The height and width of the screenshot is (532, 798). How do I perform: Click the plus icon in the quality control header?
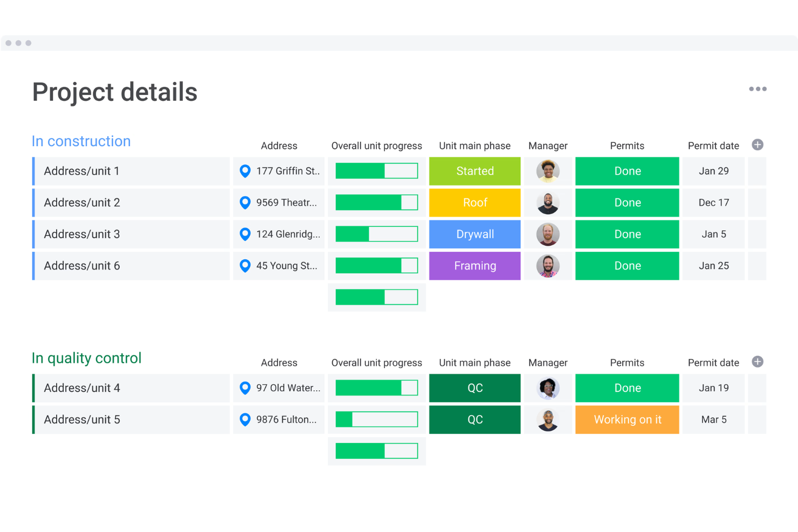[758, 362]
